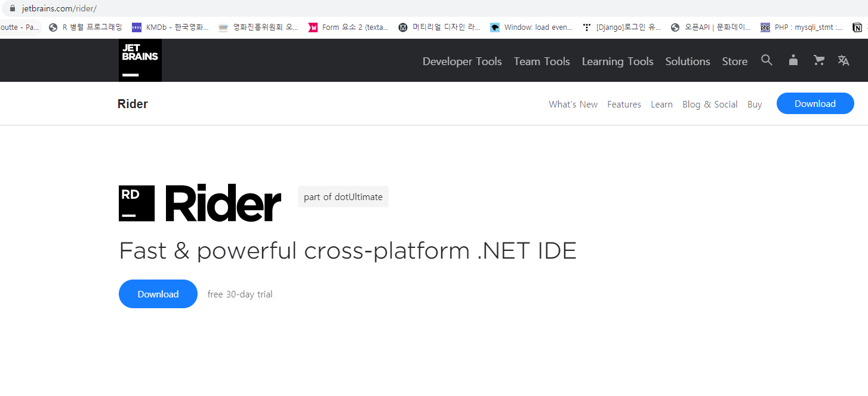
Task: Go to the Store menu item
Action: (735, 61)
